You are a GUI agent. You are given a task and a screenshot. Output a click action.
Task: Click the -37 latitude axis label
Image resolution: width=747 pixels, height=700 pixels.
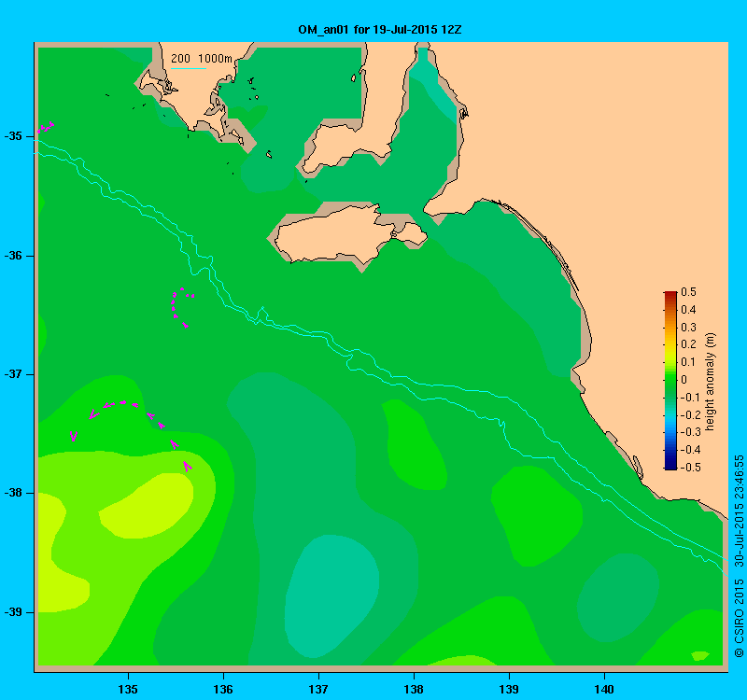coord(13,374)
